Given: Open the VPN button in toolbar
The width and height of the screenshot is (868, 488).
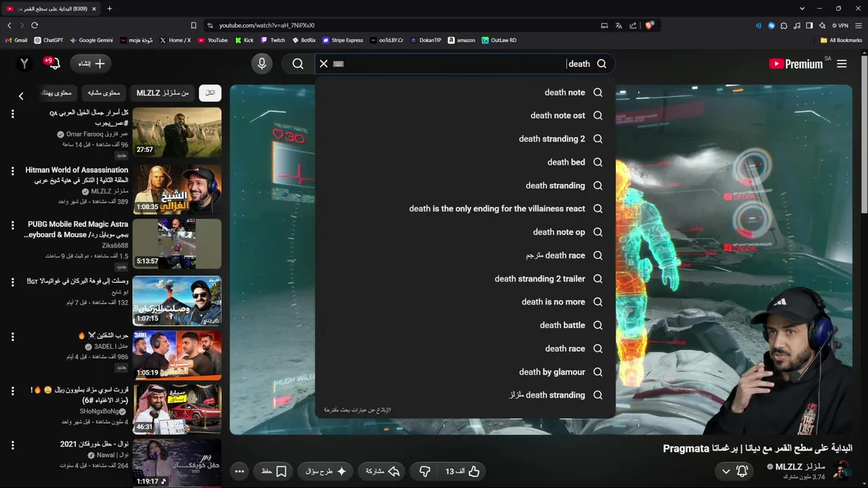Looking at the screenshot, I should (x=840, y=26).
